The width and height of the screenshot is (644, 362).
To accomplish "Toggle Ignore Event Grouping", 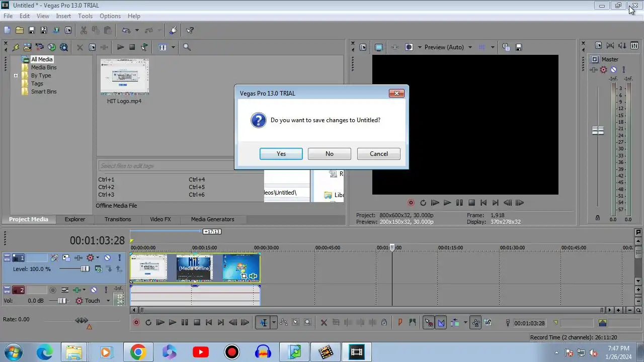I will (x=488, y=323).
